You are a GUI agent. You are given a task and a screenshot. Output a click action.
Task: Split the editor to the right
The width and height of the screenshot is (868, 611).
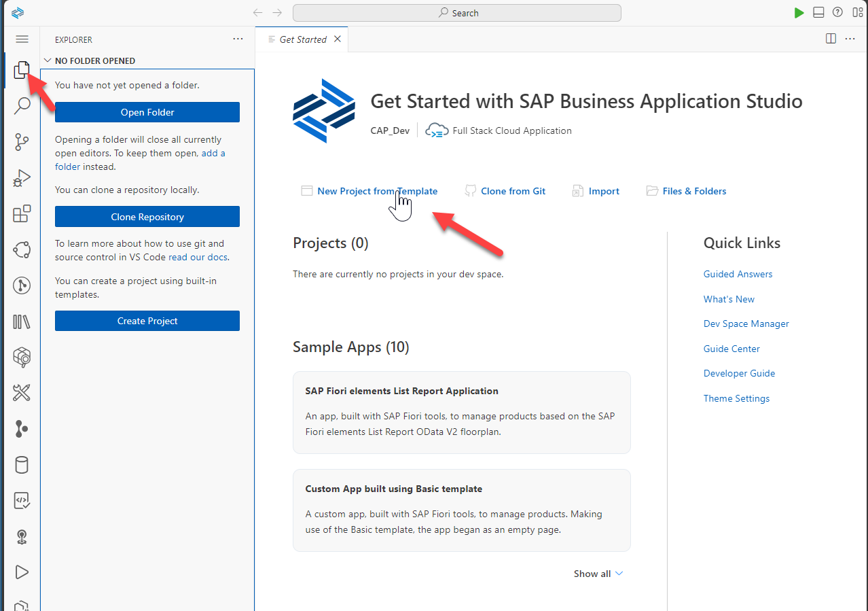point(831,39)
